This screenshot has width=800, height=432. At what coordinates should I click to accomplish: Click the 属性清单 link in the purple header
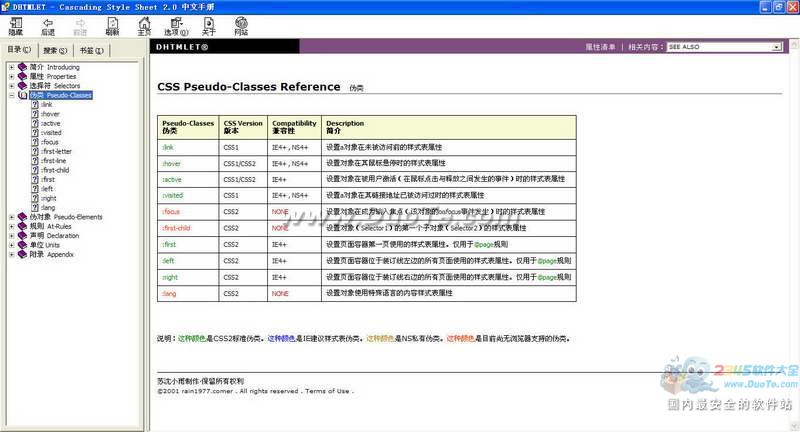[599, 47]
